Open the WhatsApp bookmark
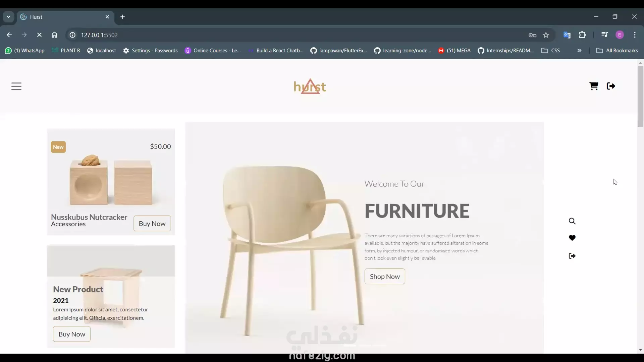This screenshot has height=362, width=644. (25, 51)
